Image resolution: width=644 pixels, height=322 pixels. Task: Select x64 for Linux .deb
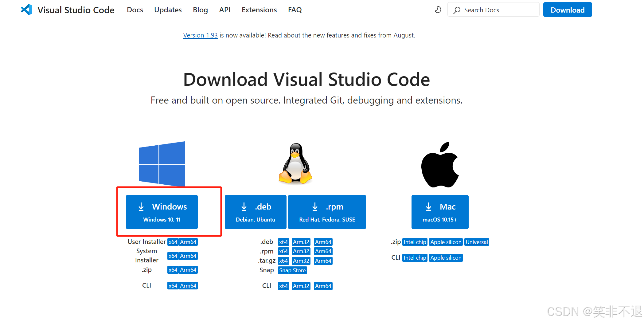coord(283,242)
